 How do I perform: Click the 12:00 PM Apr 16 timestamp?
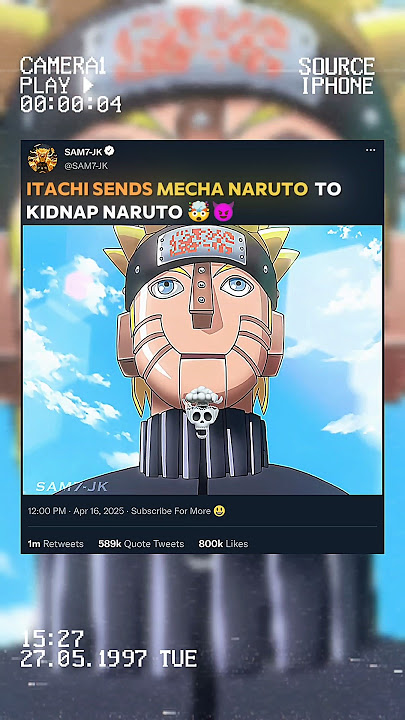click(76, 511)
